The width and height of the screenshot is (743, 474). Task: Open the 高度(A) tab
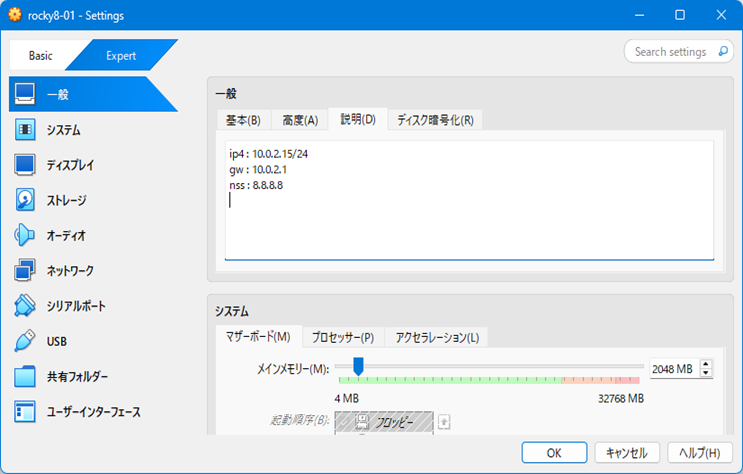[300, 120]
